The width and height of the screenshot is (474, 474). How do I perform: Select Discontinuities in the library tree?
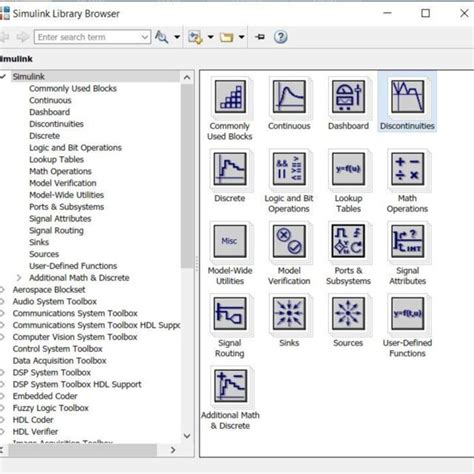(56, 124)
